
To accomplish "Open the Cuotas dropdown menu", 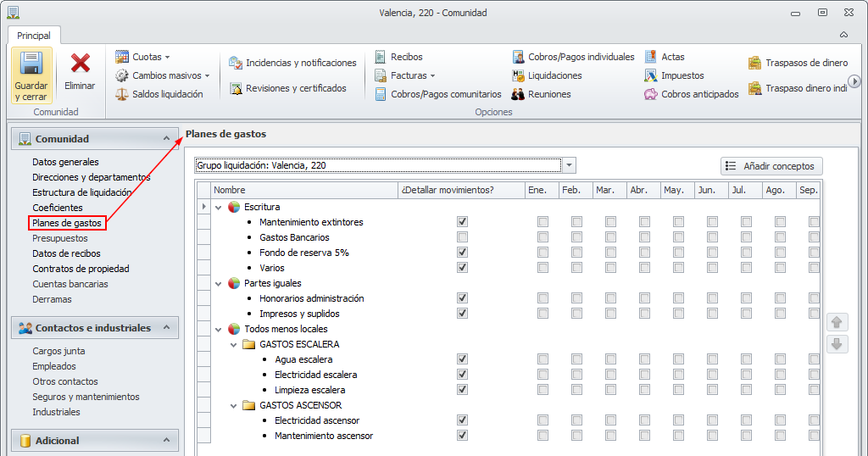I will pos(147,57).
